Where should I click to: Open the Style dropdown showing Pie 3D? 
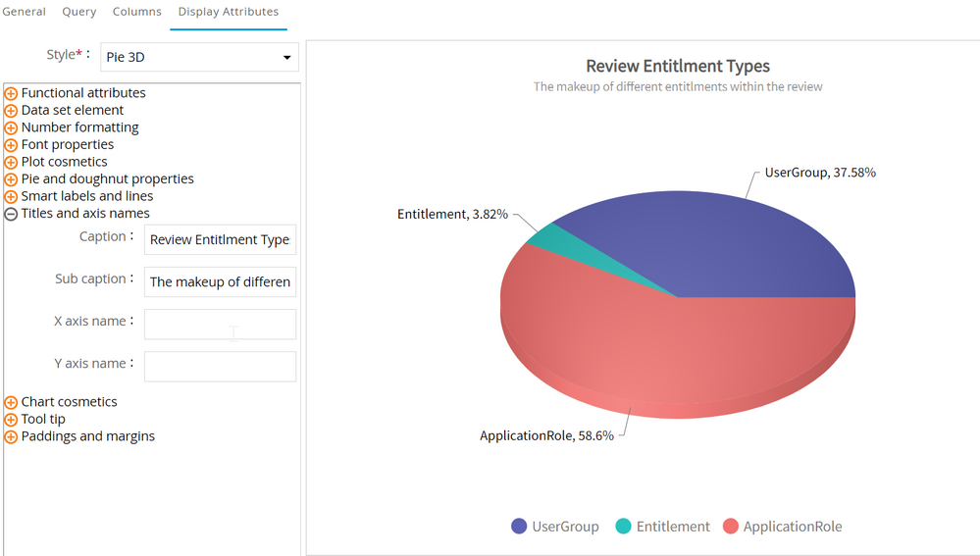click(199, 57)
